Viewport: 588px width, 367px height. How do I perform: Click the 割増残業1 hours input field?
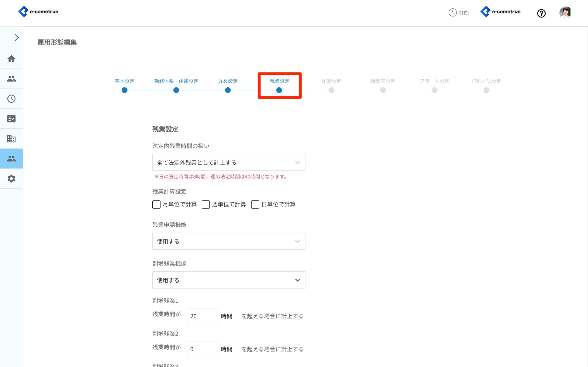[x=202, y=316]
